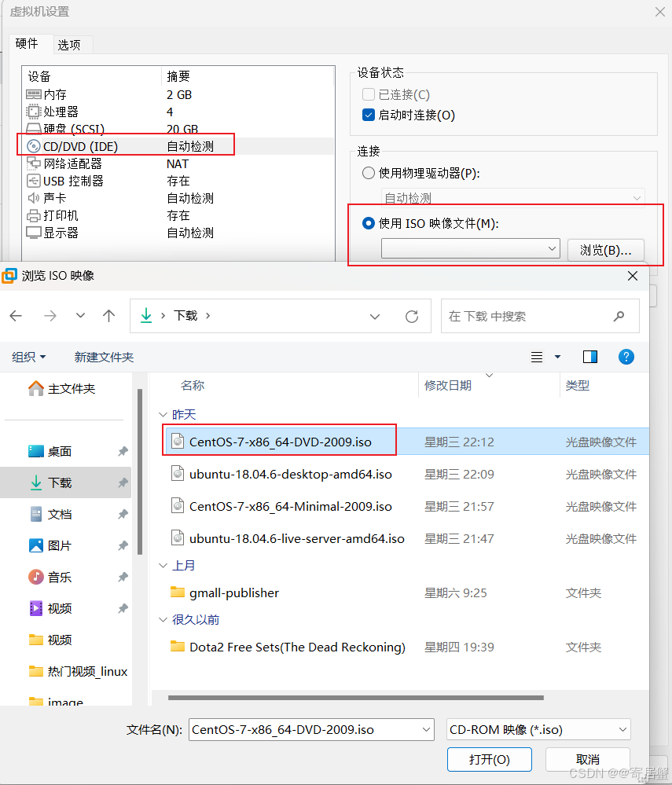The image size is (672, 785).
Task: Open 文档 (Documents) in the sidebar
Action: click(x=65, y=514)
